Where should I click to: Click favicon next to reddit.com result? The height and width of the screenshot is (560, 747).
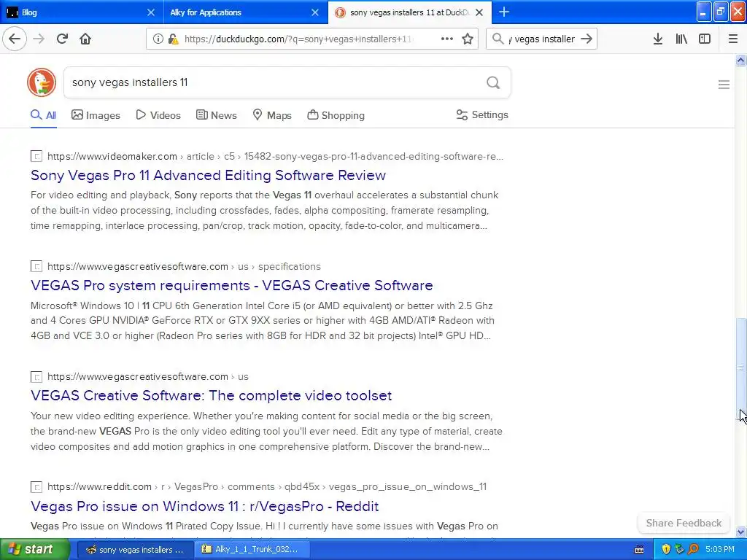36,486
